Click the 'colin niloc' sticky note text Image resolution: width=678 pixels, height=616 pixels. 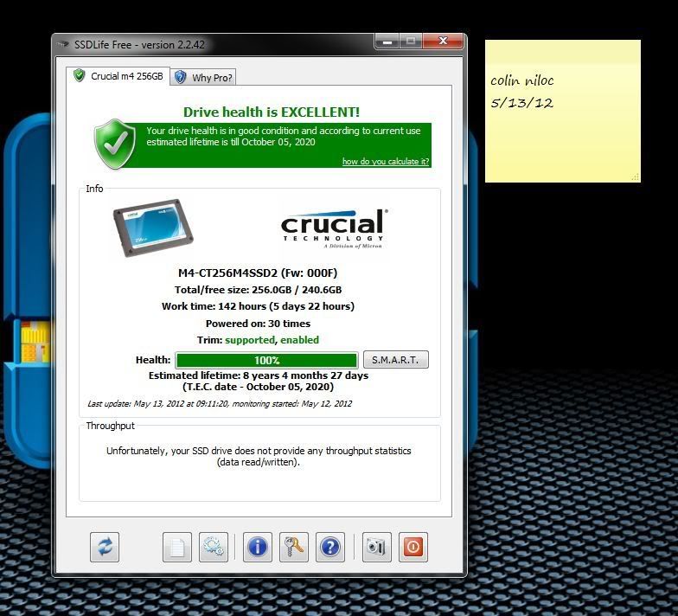pyautogui.click(x=522, y=80)
